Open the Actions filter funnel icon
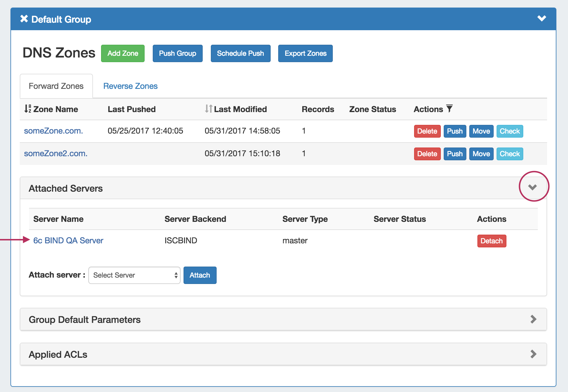Screen dimensions: 568x392 449,109
